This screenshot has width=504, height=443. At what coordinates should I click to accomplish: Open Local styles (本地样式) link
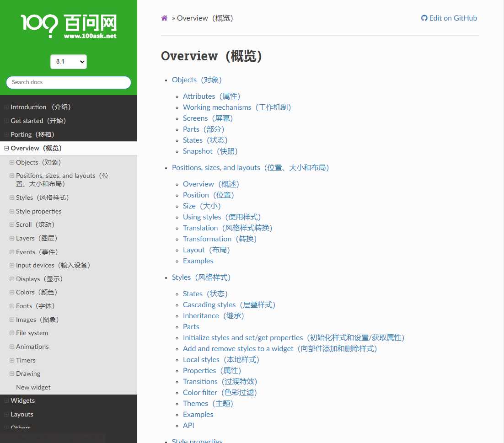point(221,359)
